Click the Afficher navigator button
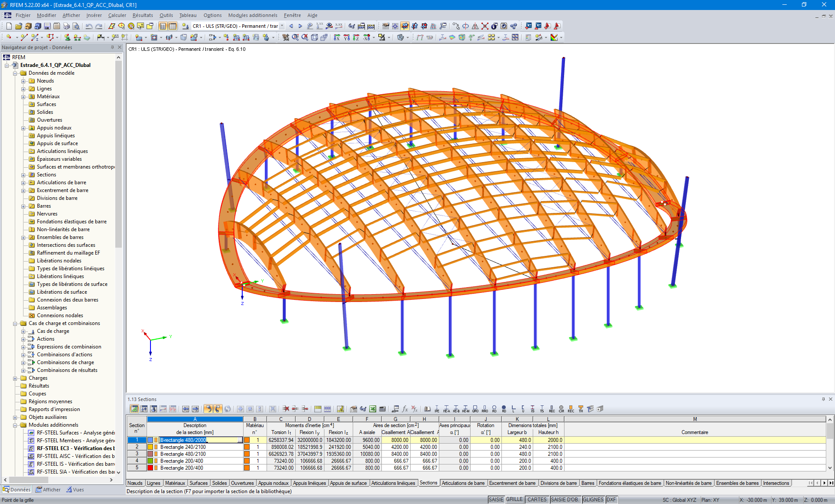The height and width of the screenshot is (504, 835). click(x=48, y=490)
